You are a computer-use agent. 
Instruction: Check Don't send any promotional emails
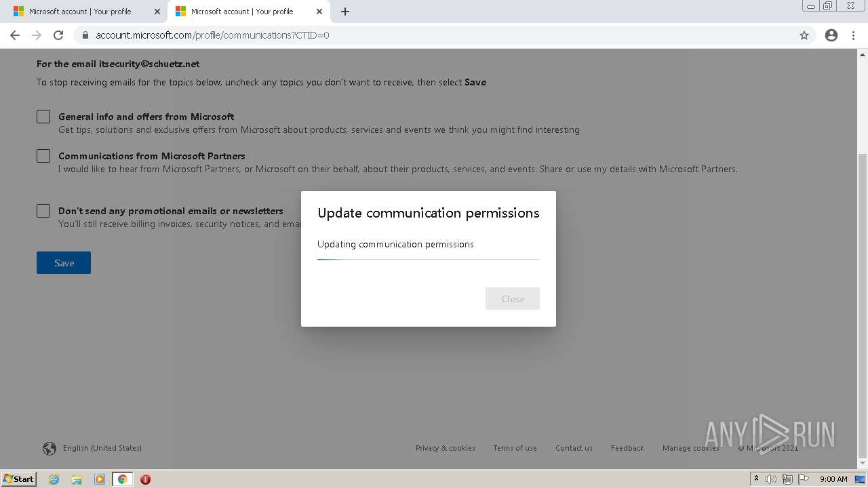43,211
